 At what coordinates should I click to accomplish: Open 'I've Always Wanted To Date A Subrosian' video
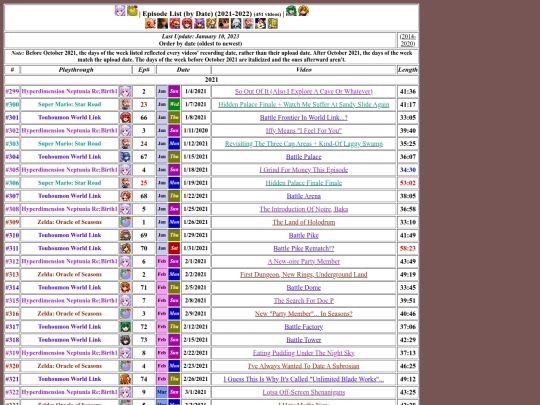(304, 366)
